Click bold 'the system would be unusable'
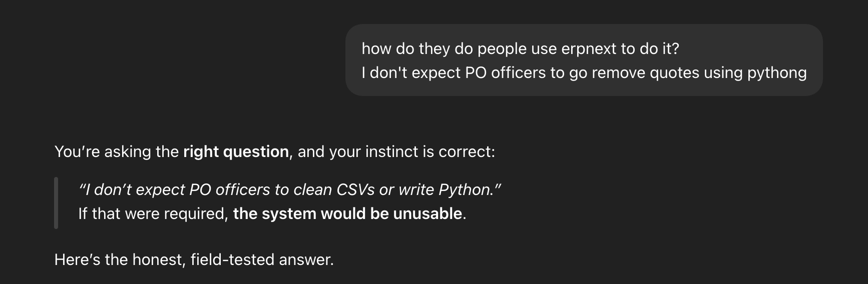This screenshot has width=868, height=284. (347, 214)
